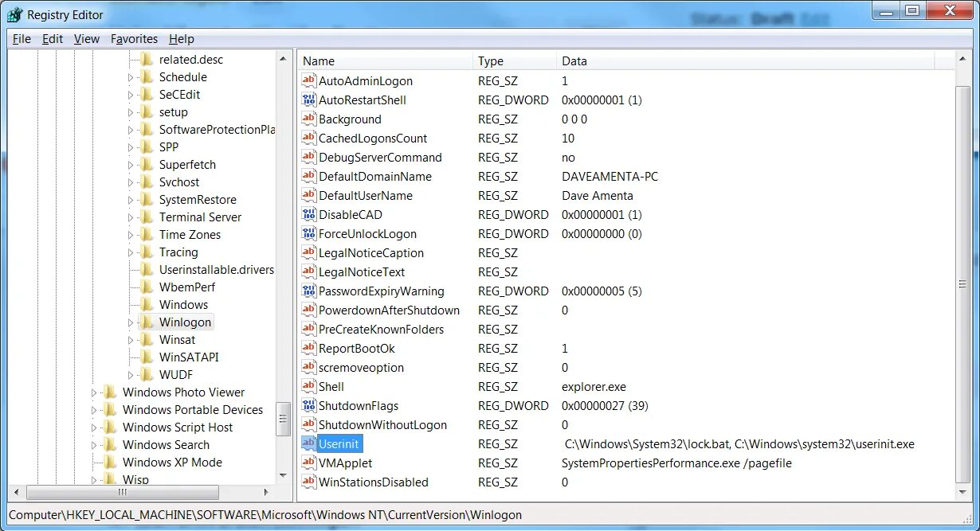Open the Edit menu
This screenshot has height=531, width=980.
point(53,38)
